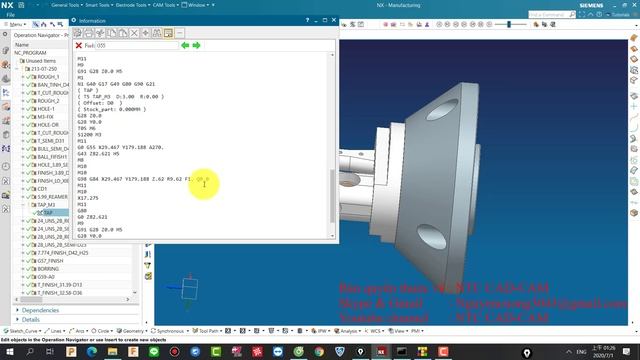
Task: Collapse the 213-07-250 program group
Action: [x=17, y=69]
